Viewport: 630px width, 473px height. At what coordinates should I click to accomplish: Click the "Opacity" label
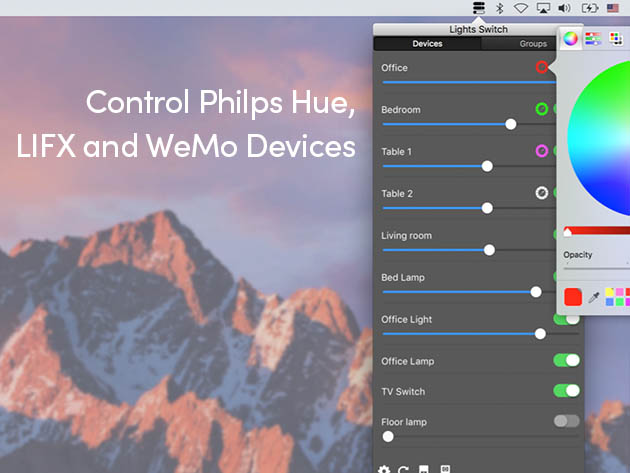tap(577, 255)
